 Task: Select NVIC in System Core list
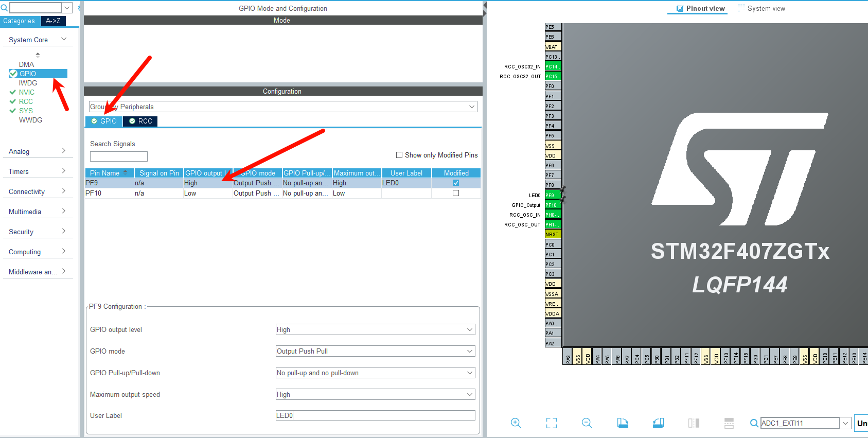click(27, 92)
